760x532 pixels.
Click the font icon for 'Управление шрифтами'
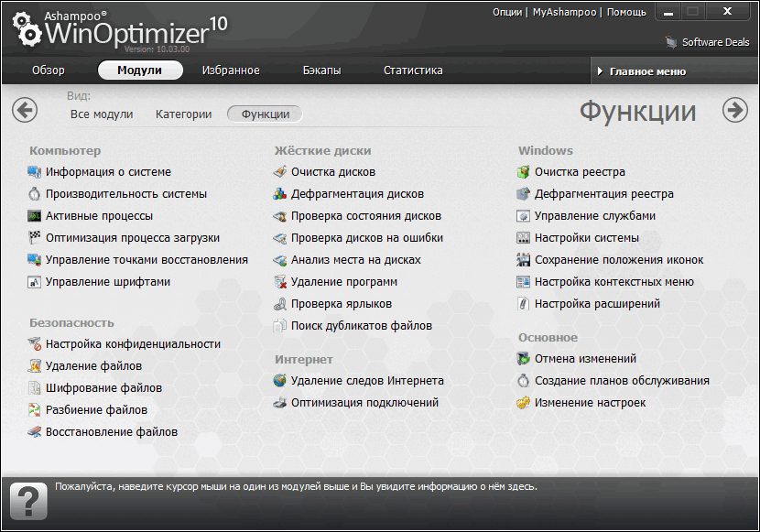pyautogui.click(x=35, y=282)
